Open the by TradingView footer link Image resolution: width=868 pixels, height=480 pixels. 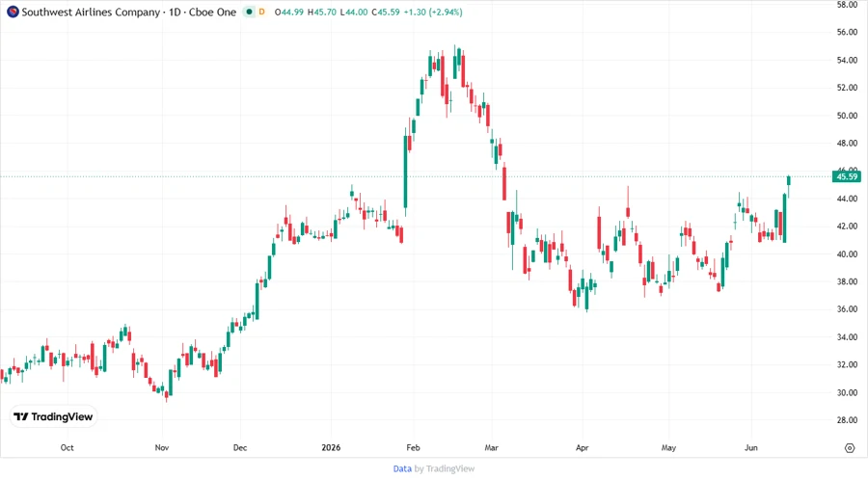pos(445,468)
